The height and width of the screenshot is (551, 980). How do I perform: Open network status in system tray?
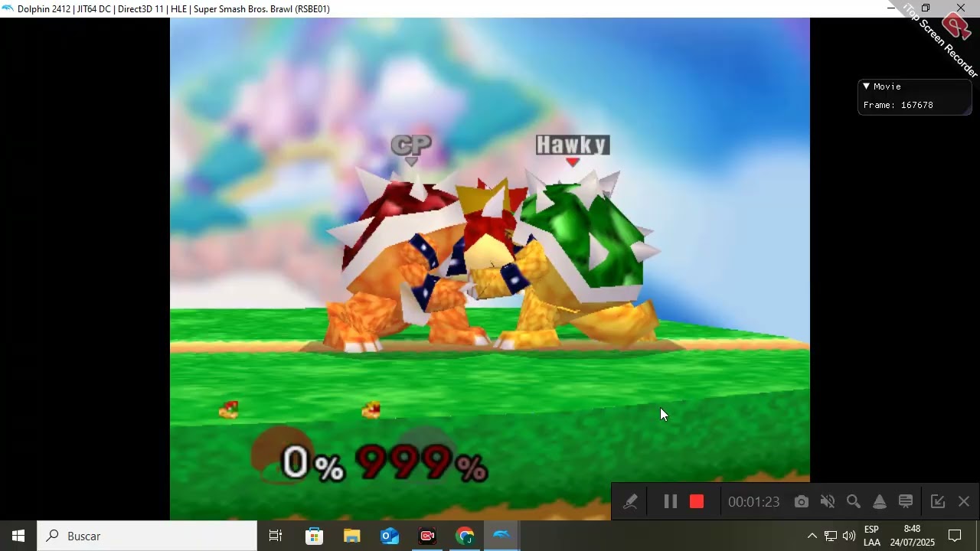point(831,536)
